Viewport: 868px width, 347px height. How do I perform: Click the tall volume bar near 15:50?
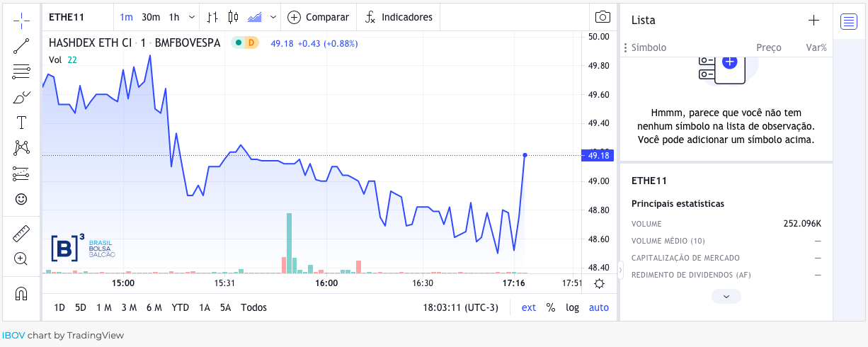tap(289, 243)
